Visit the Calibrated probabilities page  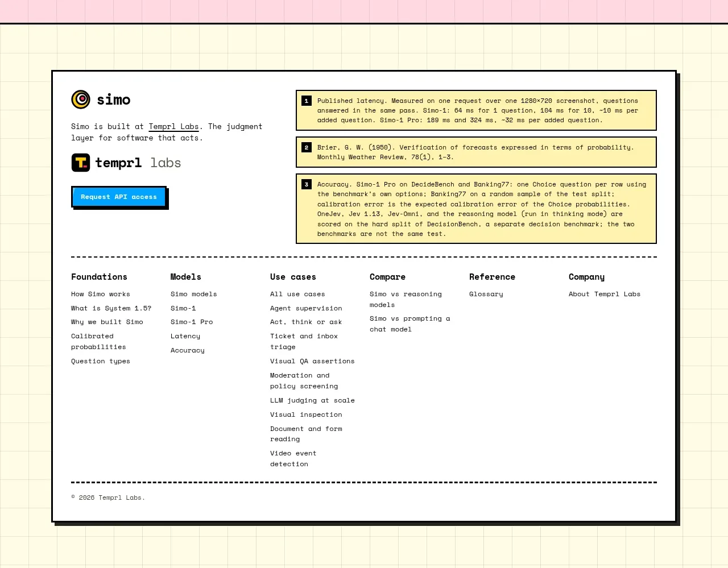coord(98,342)
